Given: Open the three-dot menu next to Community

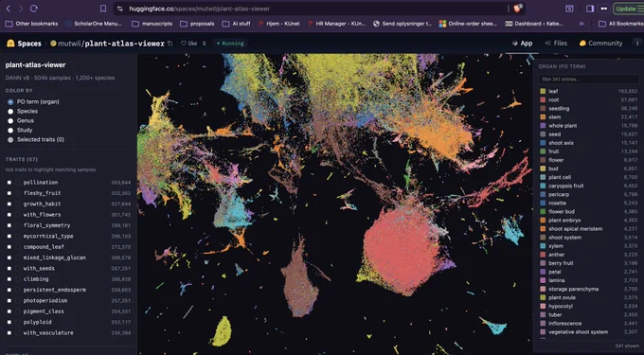Looking at the screenshot, I should tap(637, 44).
